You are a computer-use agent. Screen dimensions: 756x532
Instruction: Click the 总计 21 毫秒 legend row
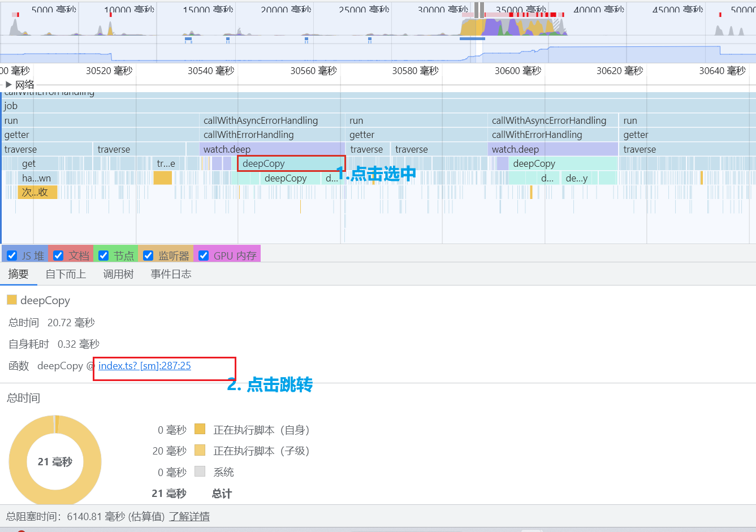192,493
